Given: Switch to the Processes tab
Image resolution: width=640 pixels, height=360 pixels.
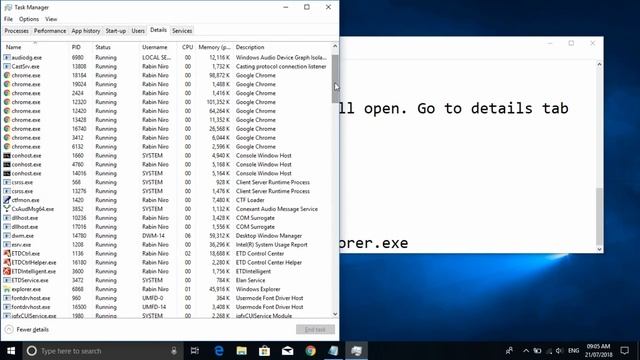Looking at the screenshot, I should (x=16, y=31).
